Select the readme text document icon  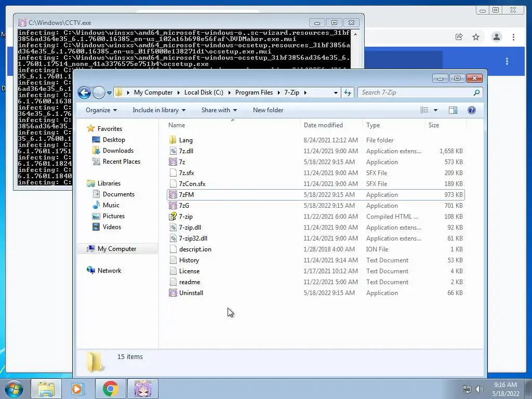[x=172, y=282]
